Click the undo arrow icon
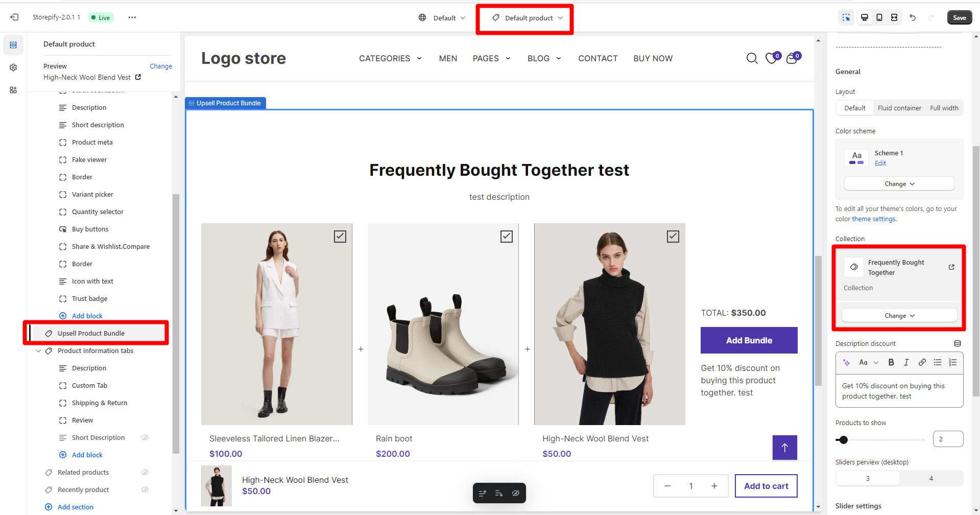The image size is (980, 515). (913, 17)
